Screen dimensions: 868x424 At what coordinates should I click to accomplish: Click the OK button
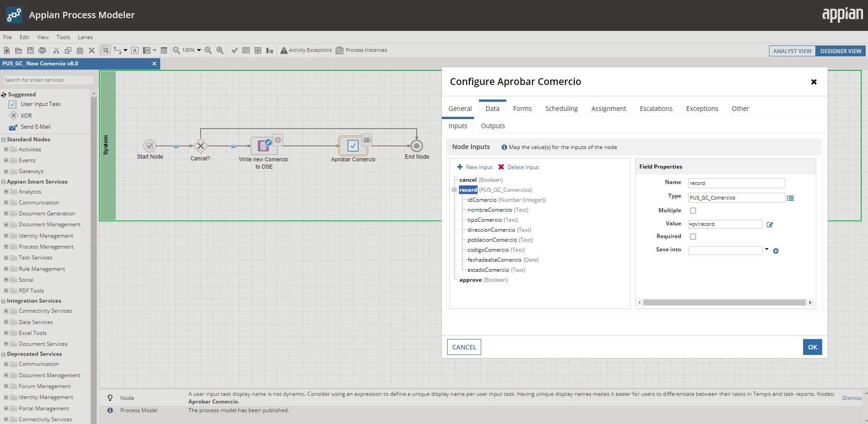coord(813,347)
